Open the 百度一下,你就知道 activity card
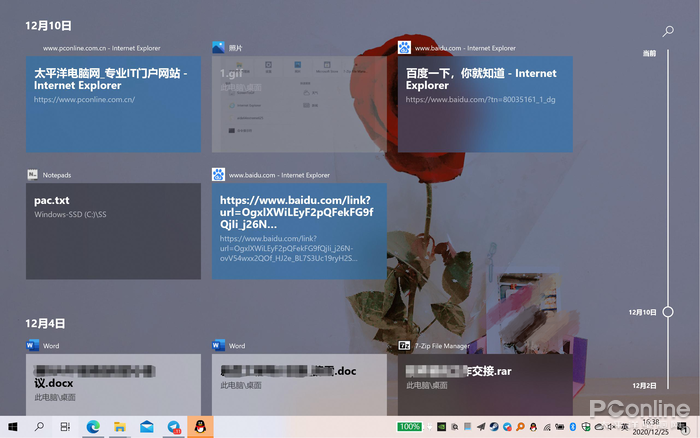The image size is (700, 438). [x=485, y=104]
